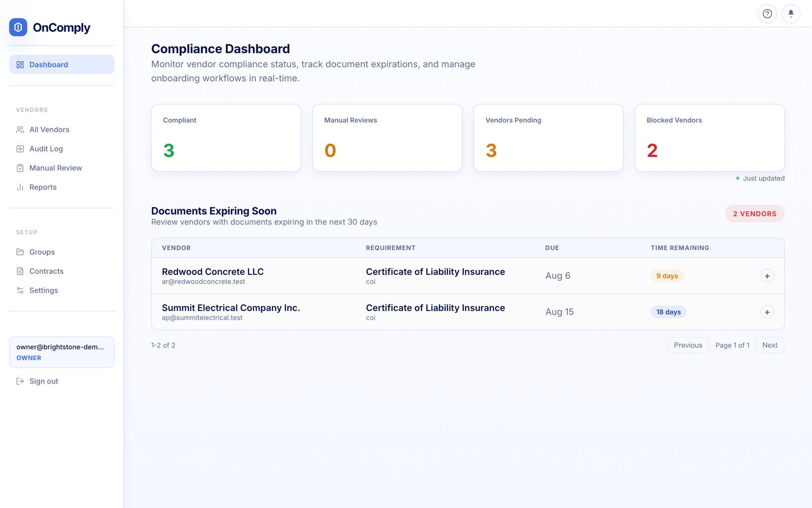Click the 2 VENDORS badge
The image size is (812, 508).
[755, 214]
